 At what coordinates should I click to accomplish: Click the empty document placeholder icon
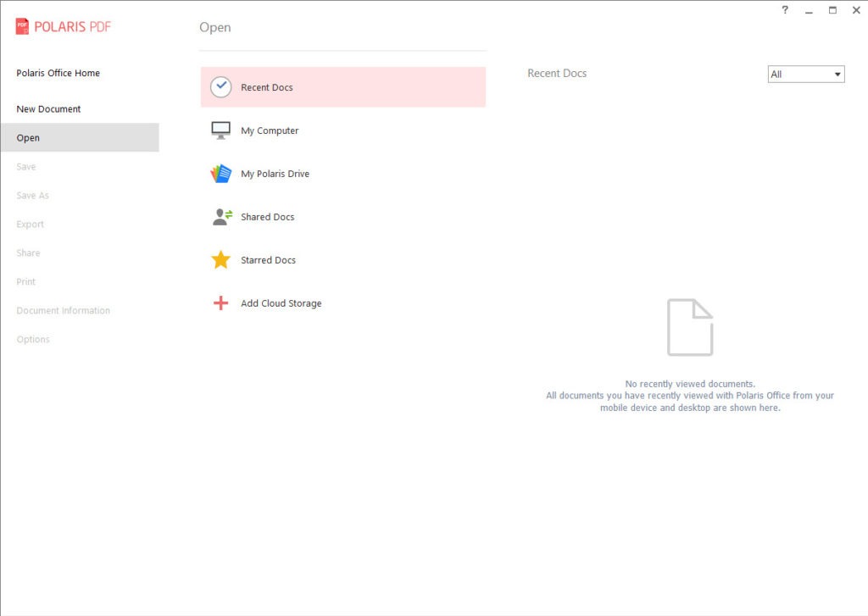[x=690, y=327]
